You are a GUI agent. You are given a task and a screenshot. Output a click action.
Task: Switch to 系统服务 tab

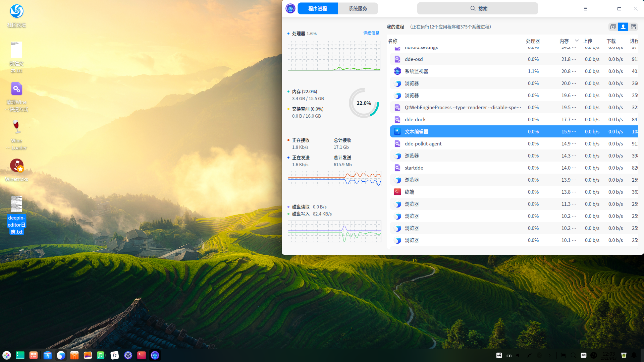tap(358, 9)
